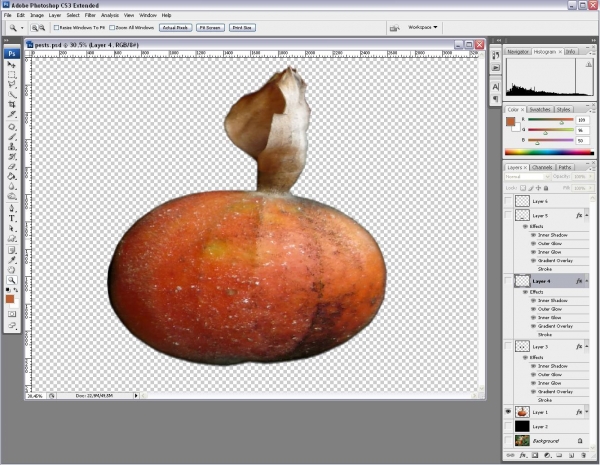
Task: Toggle Quick Mask mode icon
Action: 12,314
